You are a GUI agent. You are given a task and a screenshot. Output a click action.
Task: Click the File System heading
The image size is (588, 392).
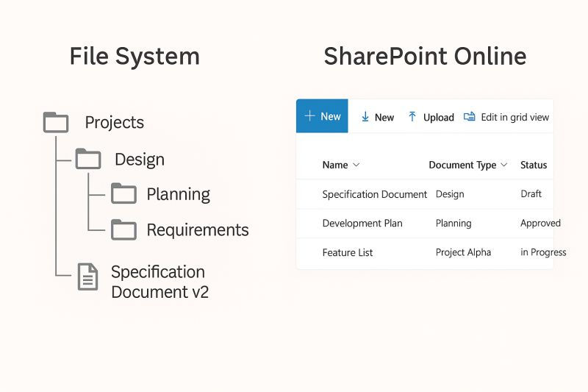(x=135, y=57)
